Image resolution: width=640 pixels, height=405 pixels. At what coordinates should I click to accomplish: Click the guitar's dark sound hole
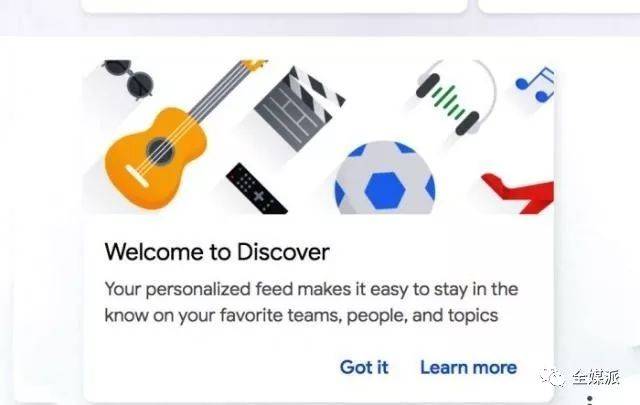coord(160,151)
